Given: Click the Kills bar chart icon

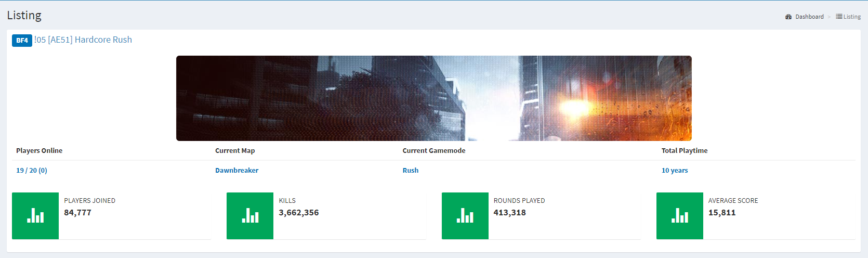Looking at the screenshot, I should tap(250, 216).
